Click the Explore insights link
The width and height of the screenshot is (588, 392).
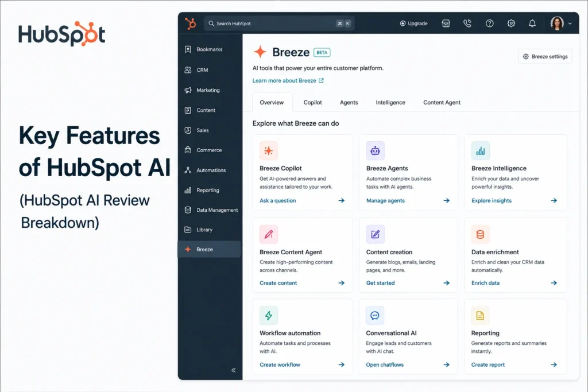492,200
